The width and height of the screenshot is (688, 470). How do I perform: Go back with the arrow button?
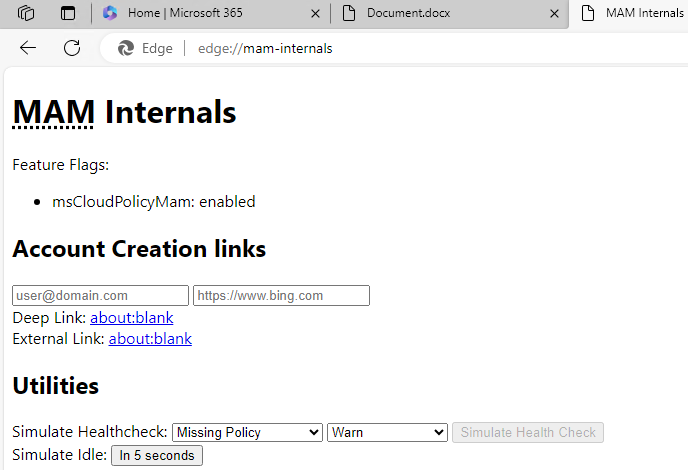[x=28, y=48]
